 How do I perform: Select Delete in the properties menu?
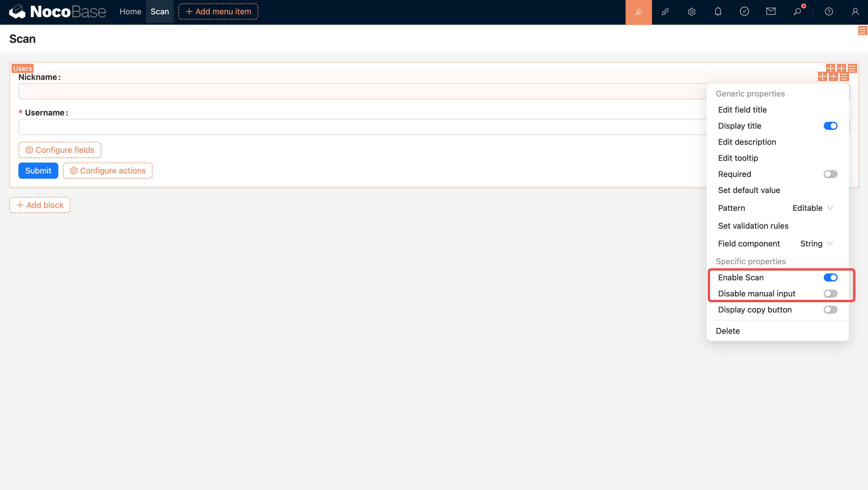tap(728, 331)
